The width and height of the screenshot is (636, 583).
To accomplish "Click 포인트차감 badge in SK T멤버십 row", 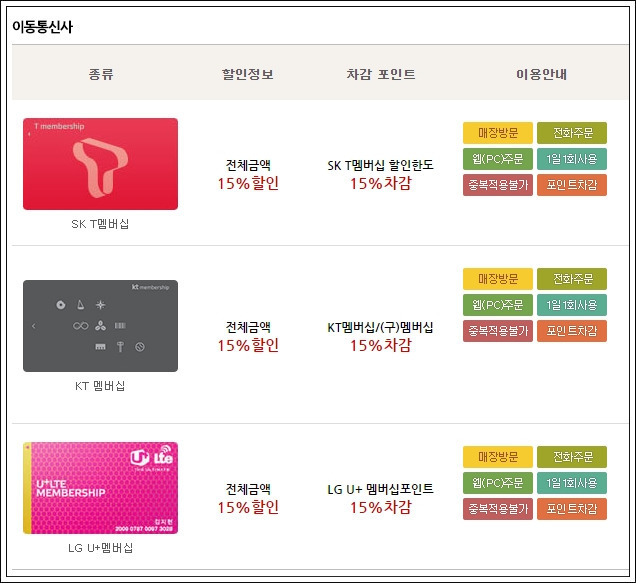I will pyautogui.click(x=572, y=185).
